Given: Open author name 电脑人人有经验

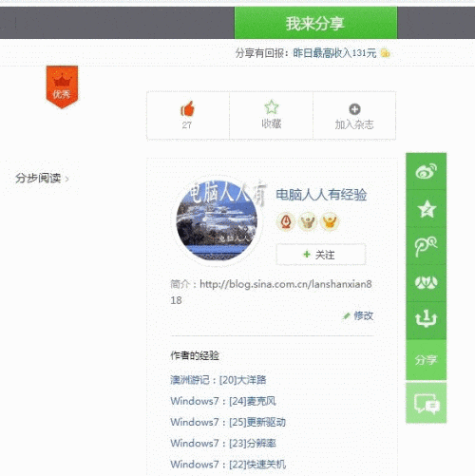Looking at the screenshot, I should (x=321, y=195).
